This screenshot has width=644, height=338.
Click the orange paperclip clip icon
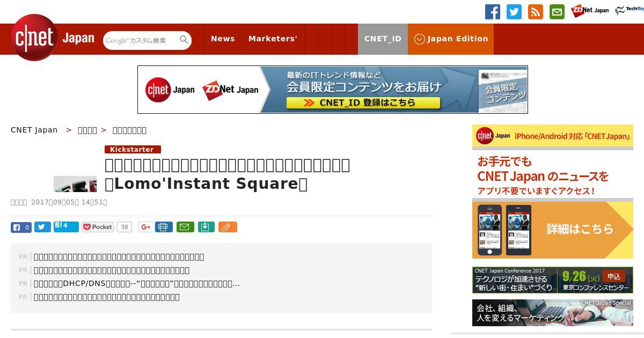(x=228, y=227)
